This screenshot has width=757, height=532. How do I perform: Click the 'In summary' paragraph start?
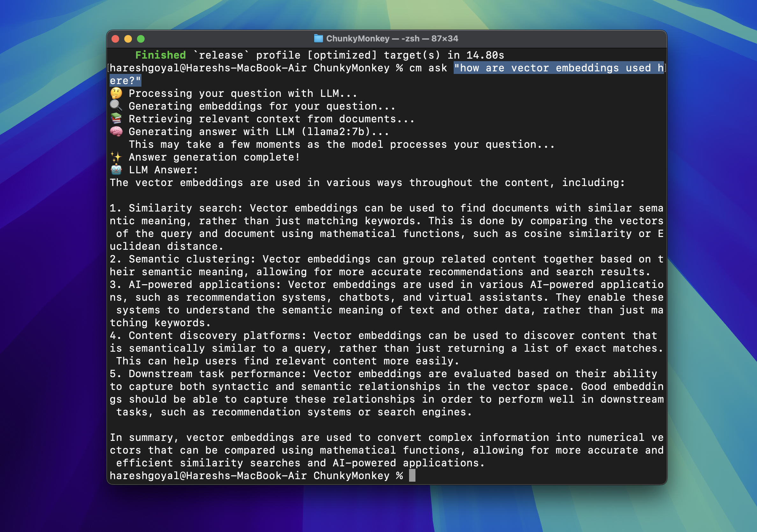[x=142, y=437]
